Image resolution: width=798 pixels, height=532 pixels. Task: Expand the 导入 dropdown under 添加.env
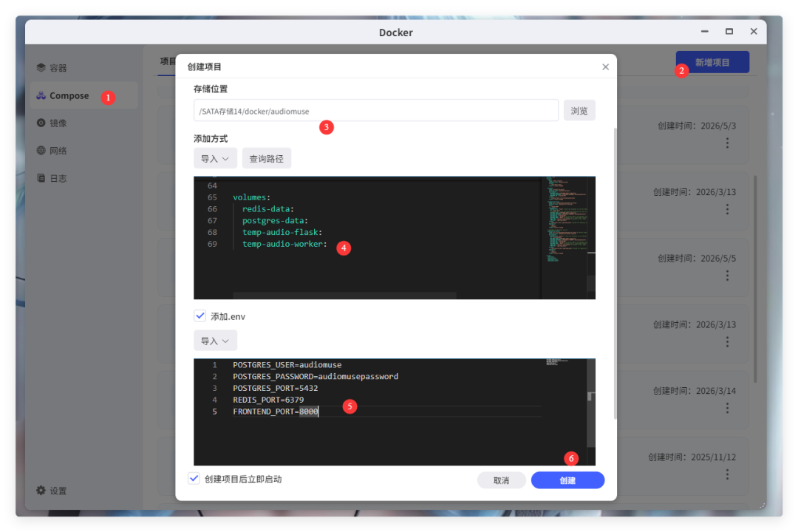pos(215,341)
